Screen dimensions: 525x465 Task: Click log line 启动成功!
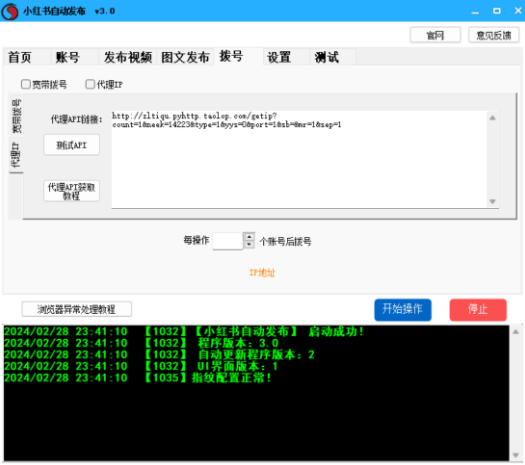[184, 331]
